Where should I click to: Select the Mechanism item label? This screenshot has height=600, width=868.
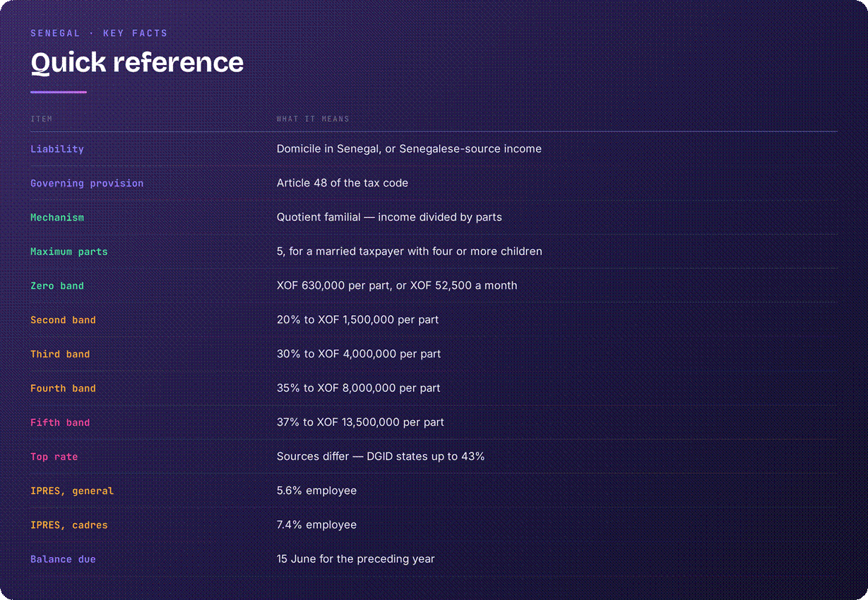coord(57,218)
